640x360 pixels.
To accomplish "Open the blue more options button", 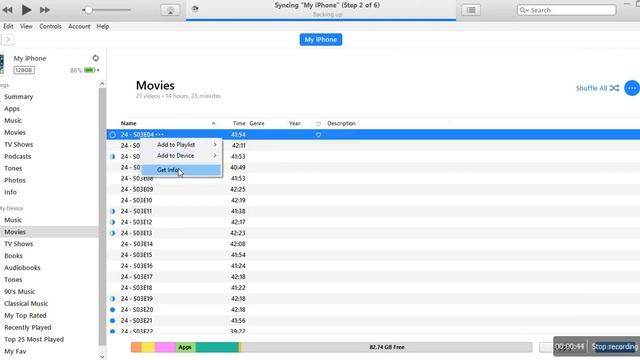I will pos(632,88).
